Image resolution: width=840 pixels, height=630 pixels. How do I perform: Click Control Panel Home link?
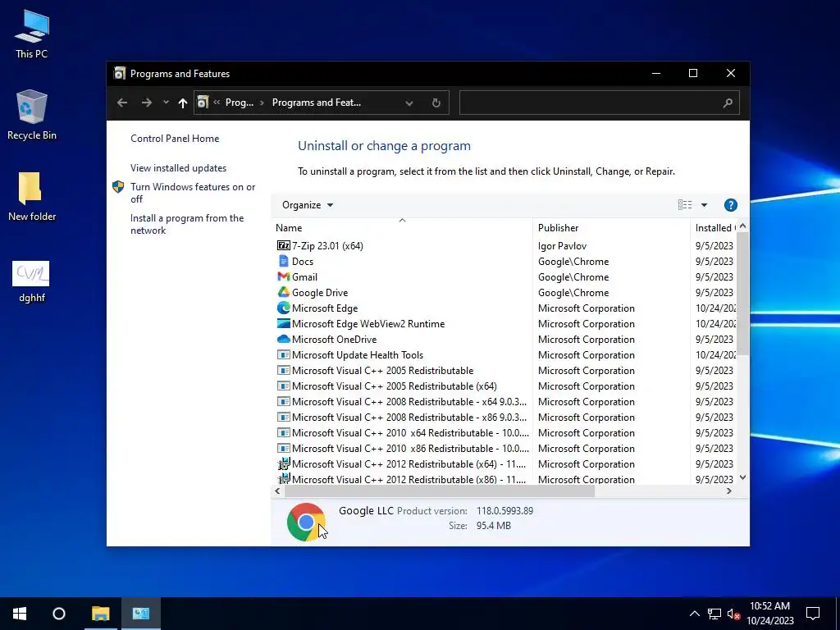point(175,138)
